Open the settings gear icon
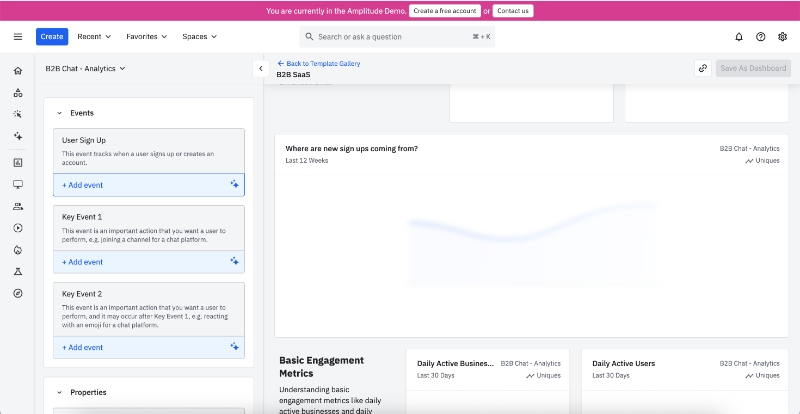The width and height of the screenshot is (800, 414). [x=783, y=37]
